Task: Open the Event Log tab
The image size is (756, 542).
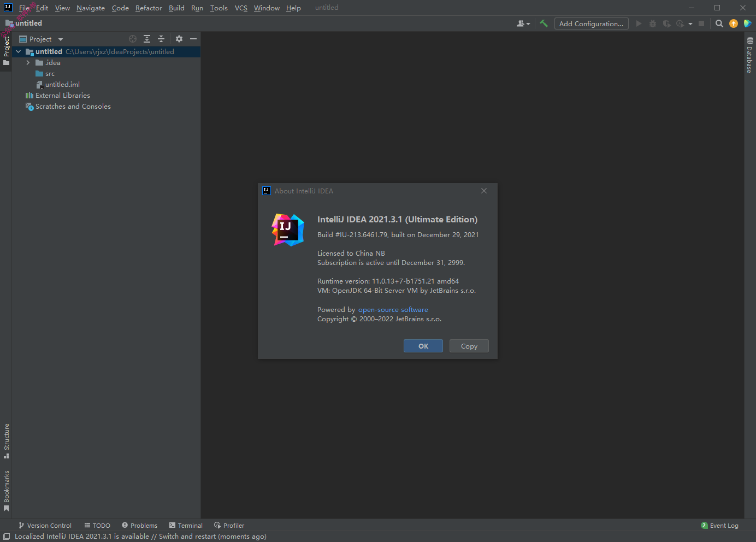Action: coord(719,526)
